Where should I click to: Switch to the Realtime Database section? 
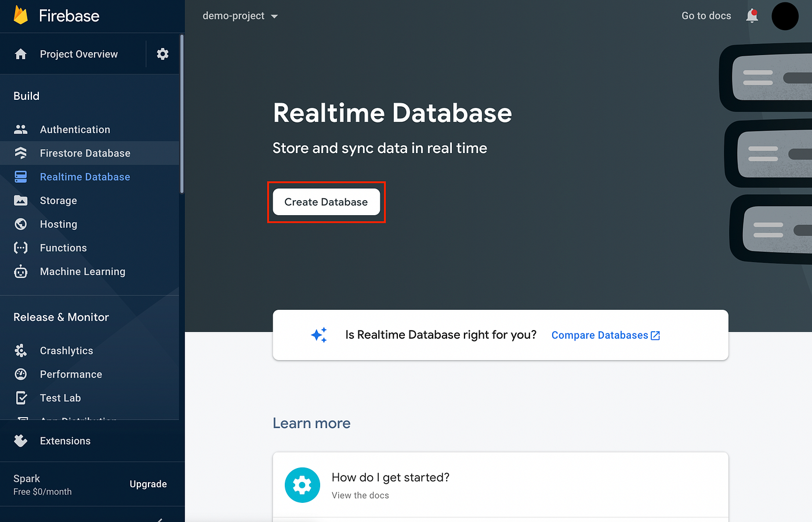[x=85, y=176]
